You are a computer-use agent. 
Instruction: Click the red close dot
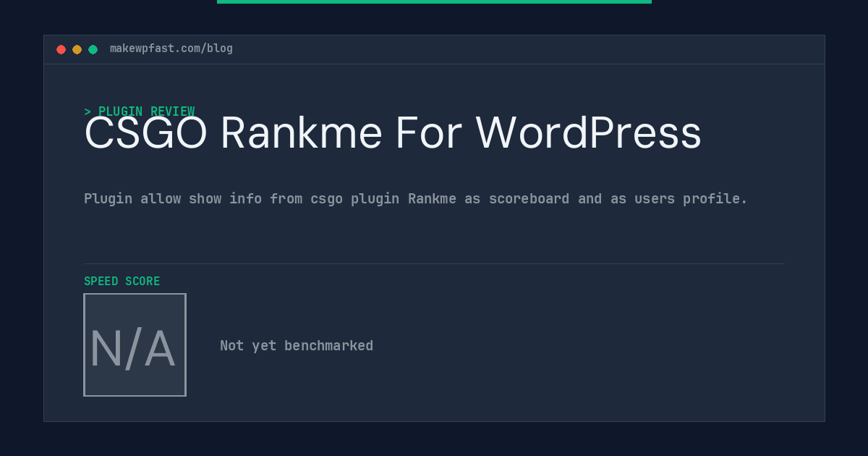61,49
